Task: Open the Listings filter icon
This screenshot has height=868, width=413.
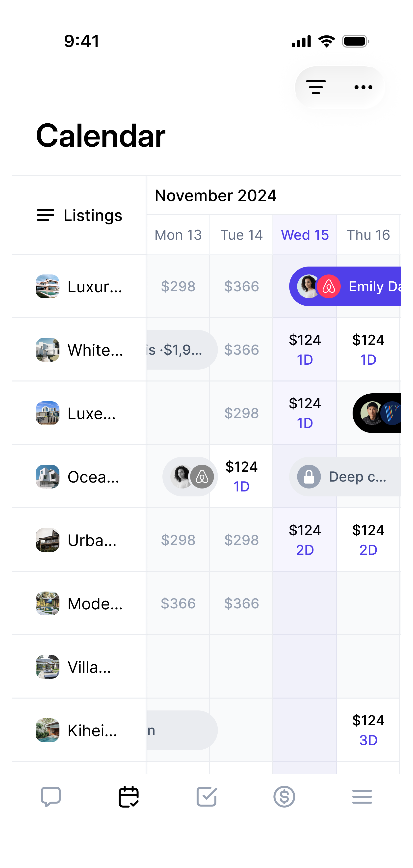Action: click(45, 215)
